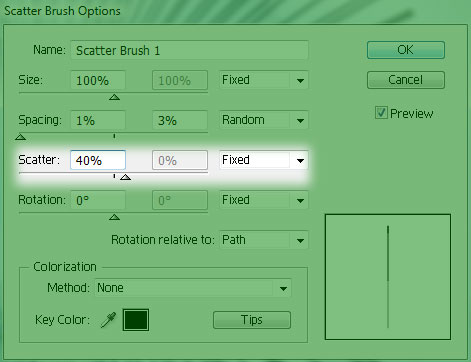The height and width of the screenshot is (362, 471).
Task: Open the Colorization Method dropdown
Action: click(193, 288)
